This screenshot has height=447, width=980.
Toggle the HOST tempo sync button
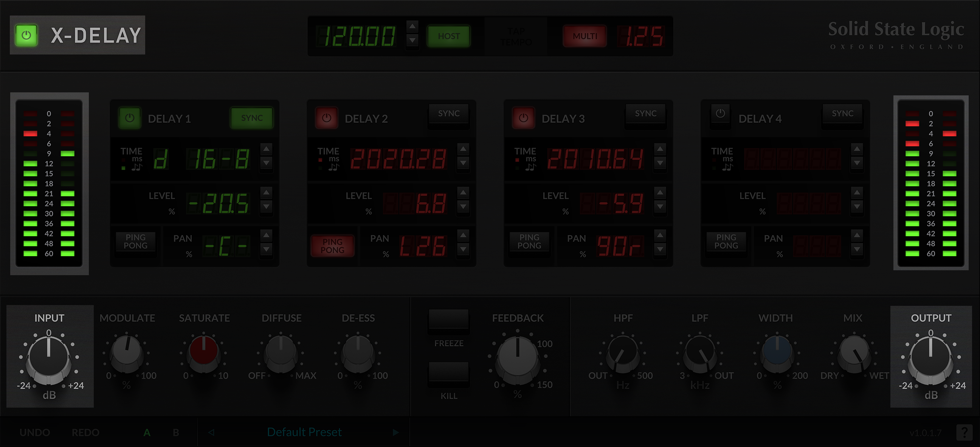[449, 36]
